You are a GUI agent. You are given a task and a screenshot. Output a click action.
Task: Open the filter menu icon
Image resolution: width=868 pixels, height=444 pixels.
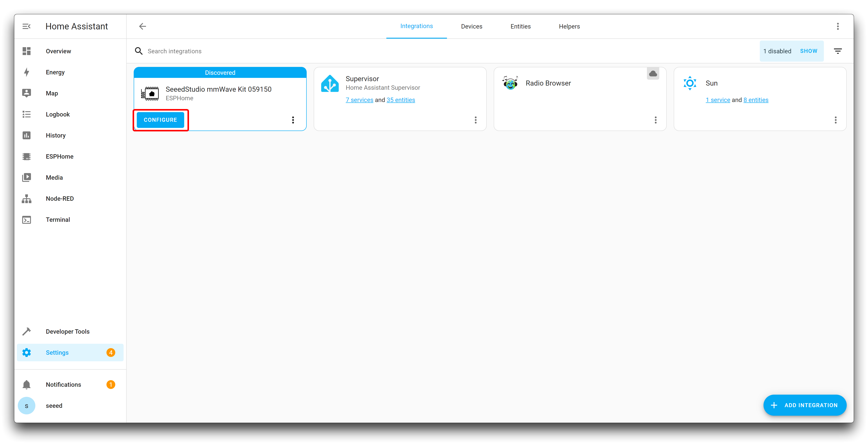838,51
